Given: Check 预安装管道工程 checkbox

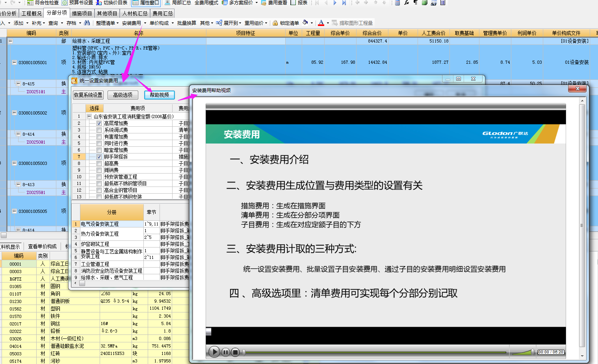Looking at the screenshot, I should tap(99, 177).
